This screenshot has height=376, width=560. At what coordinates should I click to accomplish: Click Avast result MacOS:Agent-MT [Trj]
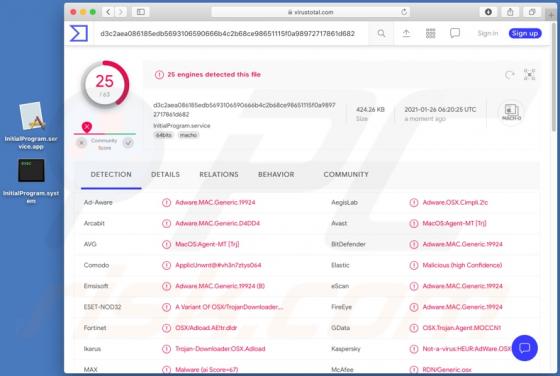454,223
